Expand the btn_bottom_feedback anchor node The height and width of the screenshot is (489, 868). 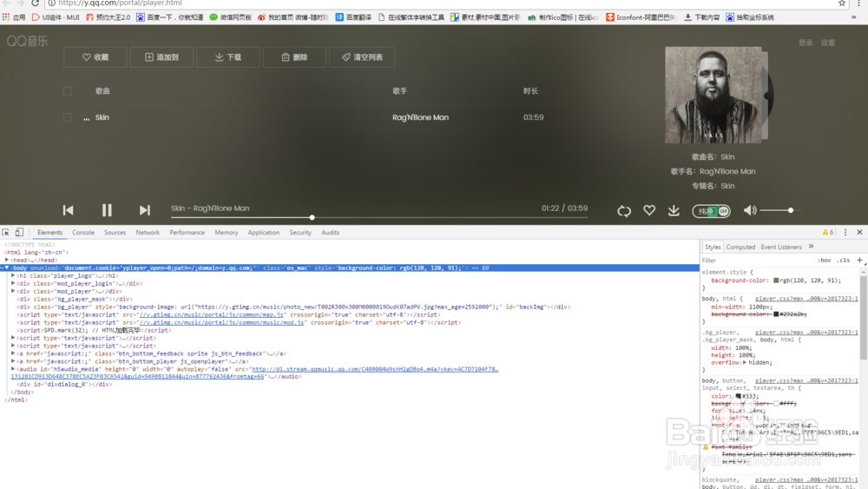13,354
